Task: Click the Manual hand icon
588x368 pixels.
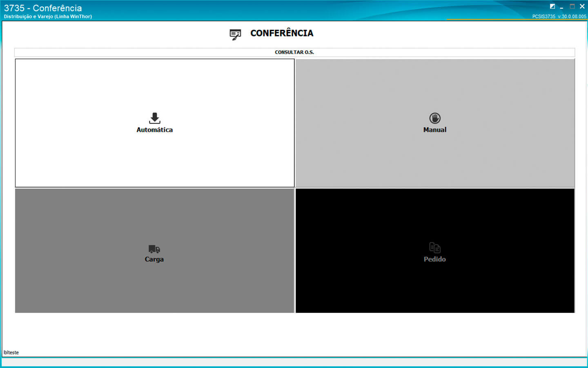Action: point(435,118)
